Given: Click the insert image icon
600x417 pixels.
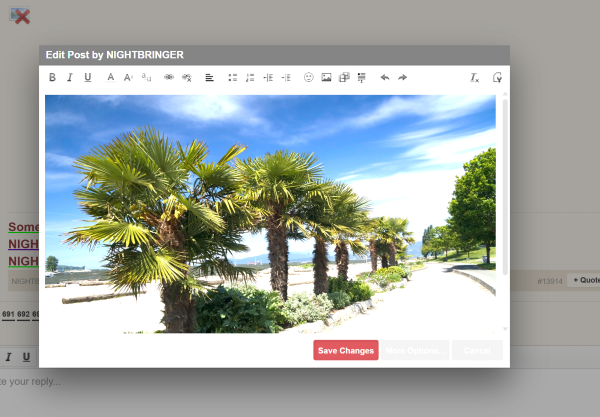Looking at the screenshot, I should tap(326, 77).
